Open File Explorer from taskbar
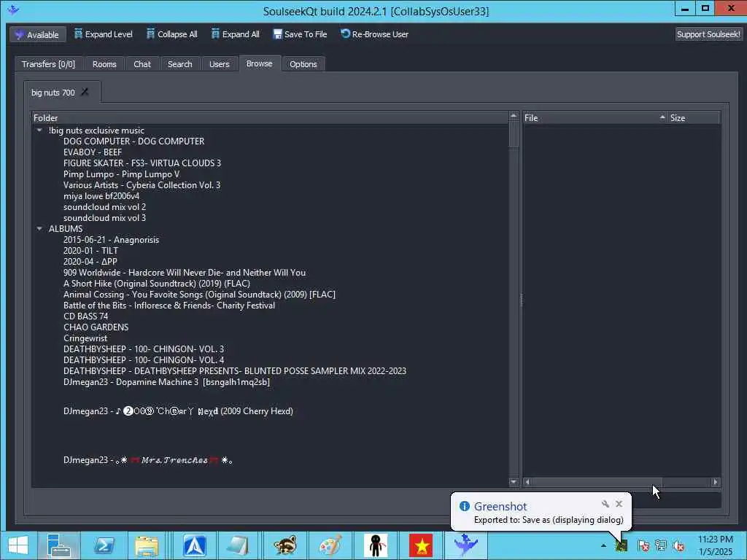 pyautogui.click(x=146, y=545)
